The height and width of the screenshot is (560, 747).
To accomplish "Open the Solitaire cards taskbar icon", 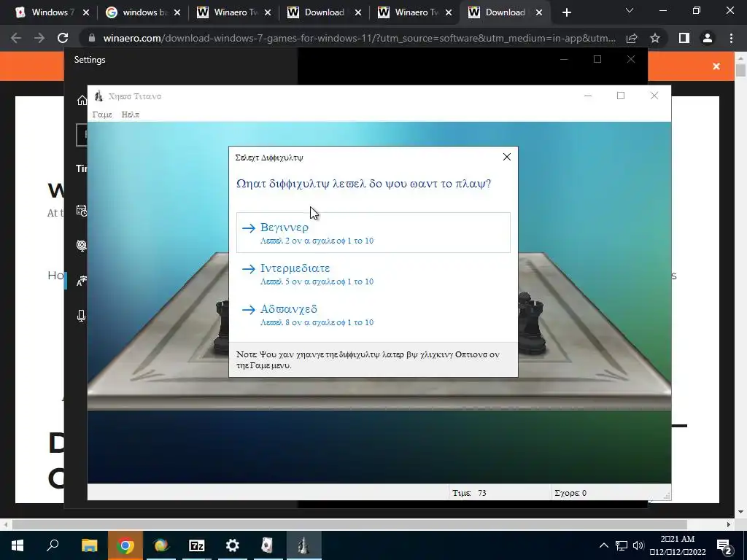I will (268, 545).
